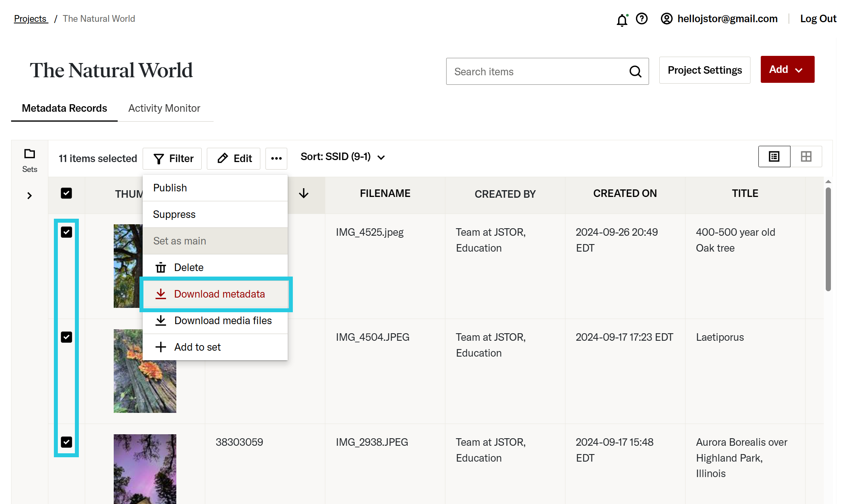
Task: Expand the sets side panel chevron
Action: pos(29,196)
